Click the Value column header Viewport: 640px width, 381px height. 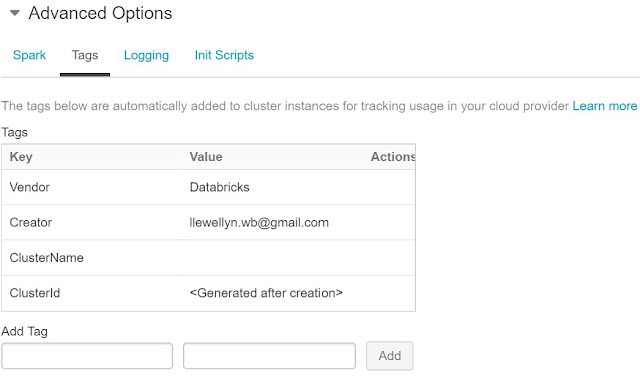click(206, 157)
